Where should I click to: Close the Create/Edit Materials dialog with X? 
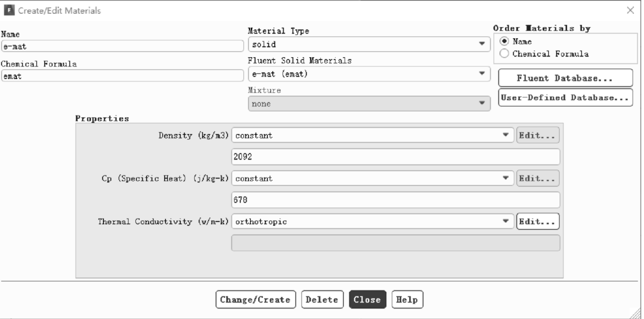(630, 10)
